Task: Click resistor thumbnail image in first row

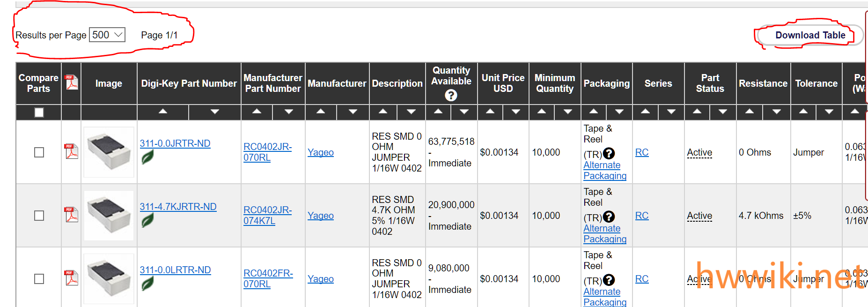Action: [109, 152]
